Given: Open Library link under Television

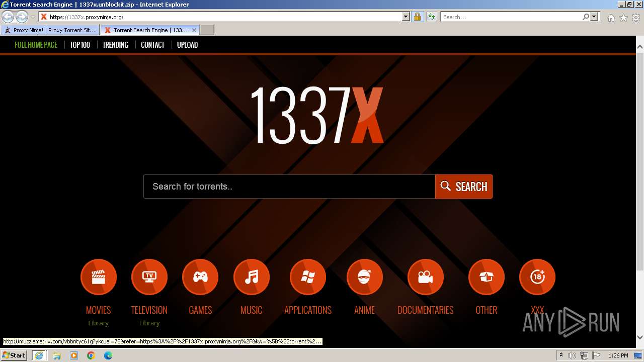Looking at the screenshot, I should (x=149, y=323).
